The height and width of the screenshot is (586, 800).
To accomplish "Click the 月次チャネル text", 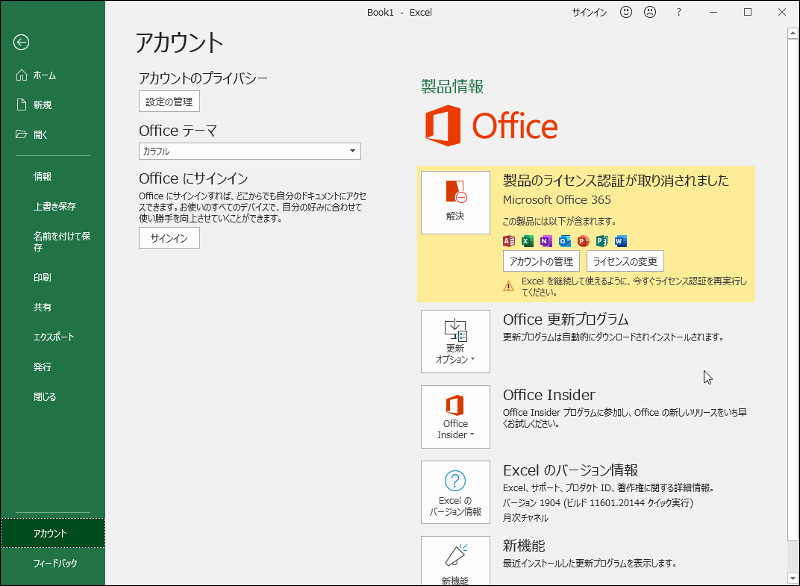I will pos(526,518).
